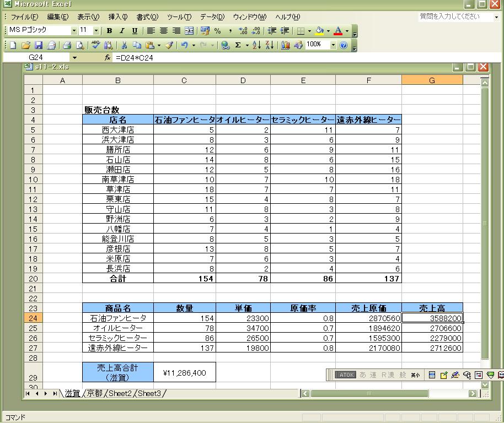Align text right
Screen dimensions: 504x423
176,31
